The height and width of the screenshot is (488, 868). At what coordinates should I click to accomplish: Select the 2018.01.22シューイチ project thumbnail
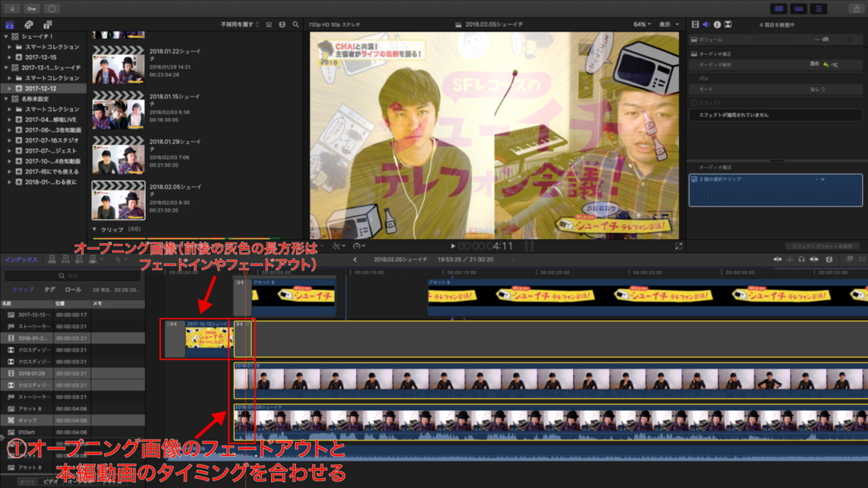pos(119,64)
